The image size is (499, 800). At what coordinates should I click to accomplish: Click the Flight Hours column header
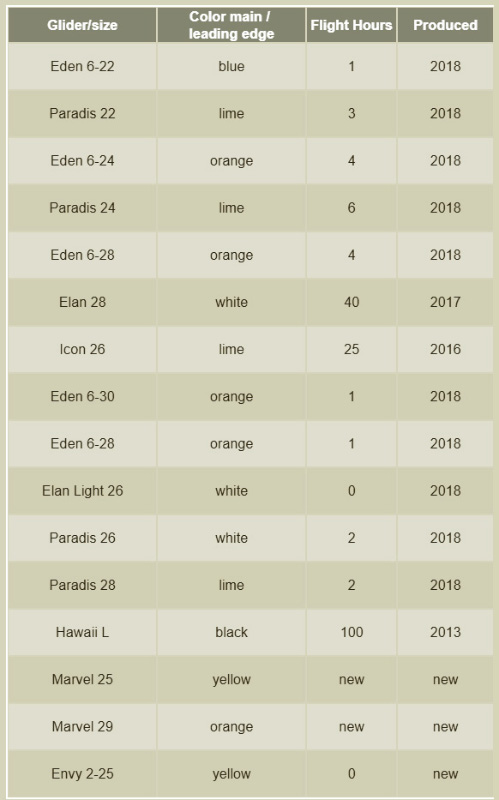tap(352, 25)
